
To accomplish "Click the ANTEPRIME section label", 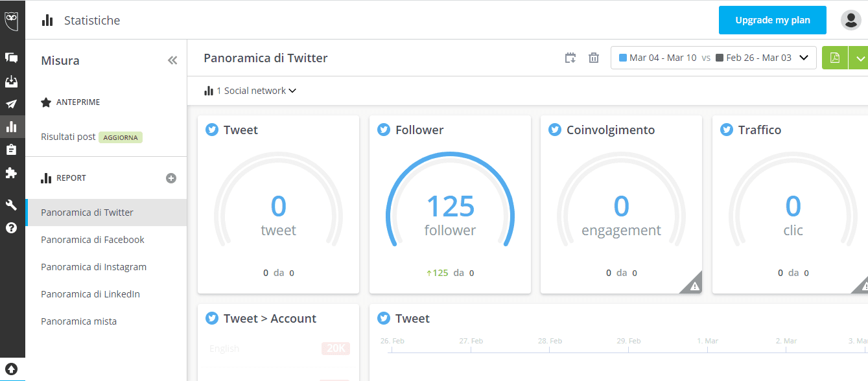I will tap(78, 102).
